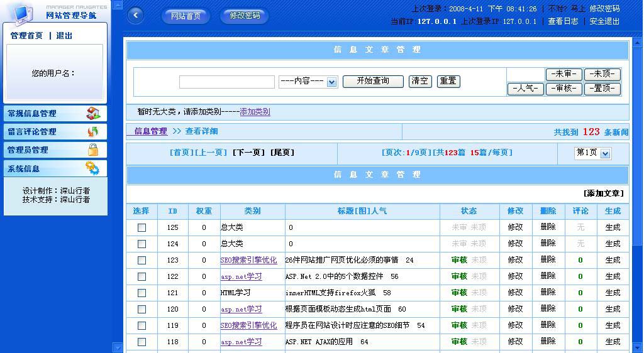The width and height of the screenshot is (644, 353).
Task: Open 修改密码 from the top bar
Action: point(245,16)
